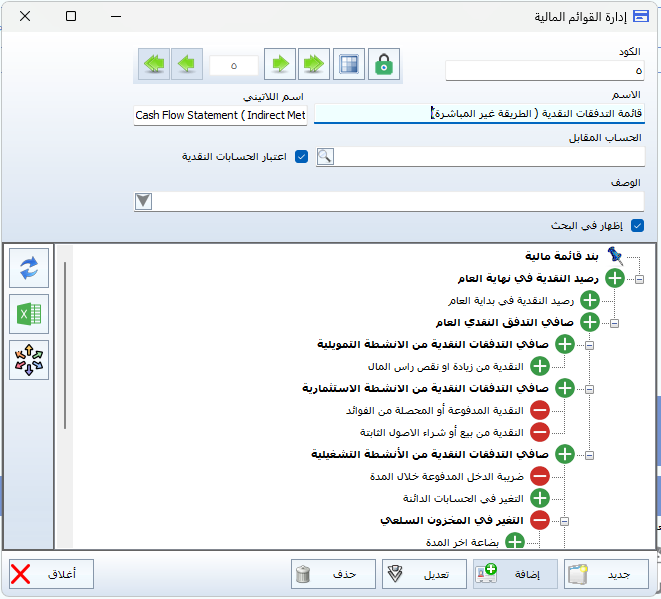Open the الوصف dropdown arrow
This screenshot has height=599, width=661.
pos(144,201)
